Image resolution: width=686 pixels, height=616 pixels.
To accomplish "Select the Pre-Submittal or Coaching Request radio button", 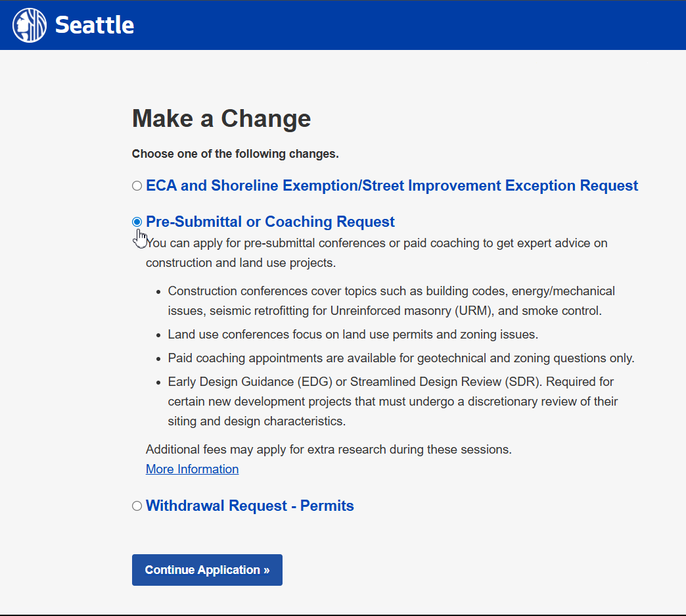I will click(x=137, y=222).
